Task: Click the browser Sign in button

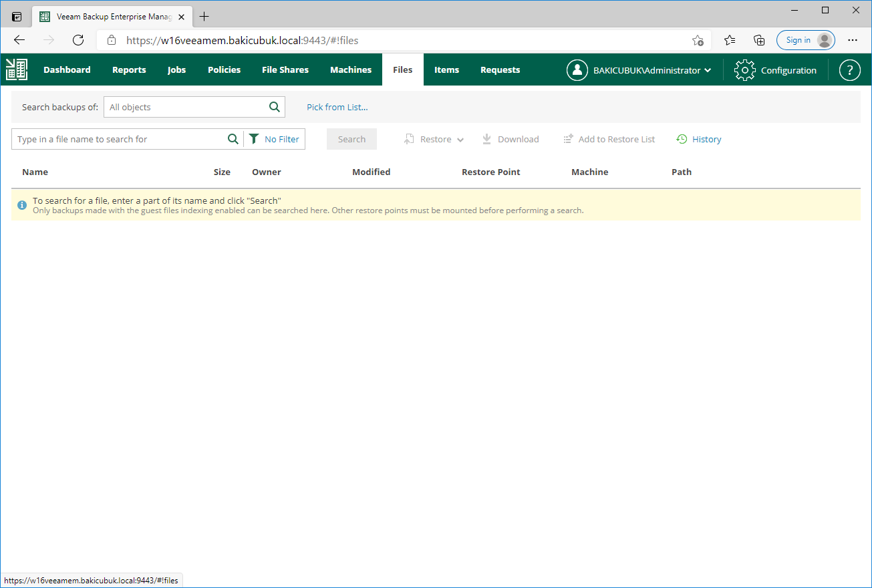Action: pyautogui.click(x=806, y=40)
